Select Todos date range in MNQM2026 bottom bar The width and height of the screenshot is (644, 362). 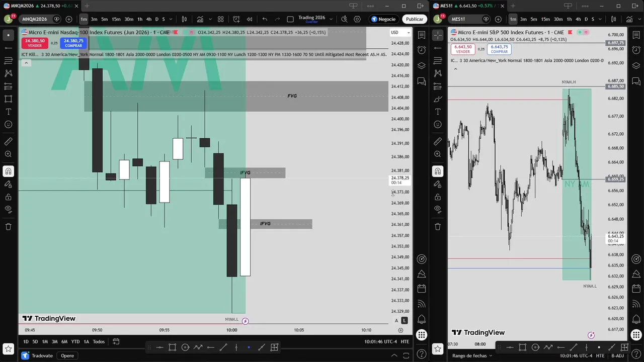click(99, 341)
